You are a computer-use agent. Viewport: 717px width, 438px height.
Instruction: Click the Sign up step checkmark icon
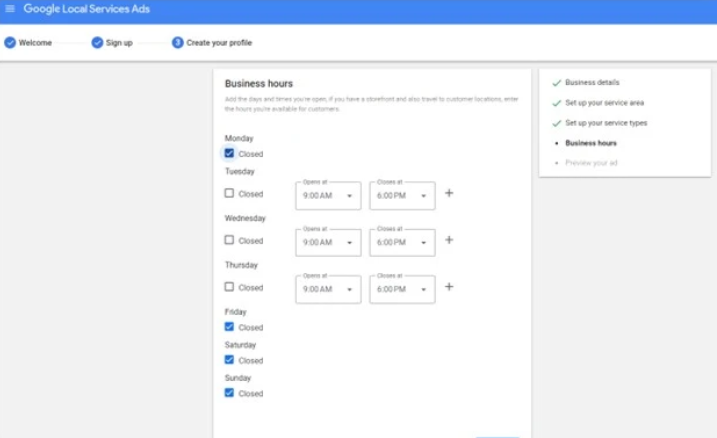pyautogui.click(x=97, y=43)
